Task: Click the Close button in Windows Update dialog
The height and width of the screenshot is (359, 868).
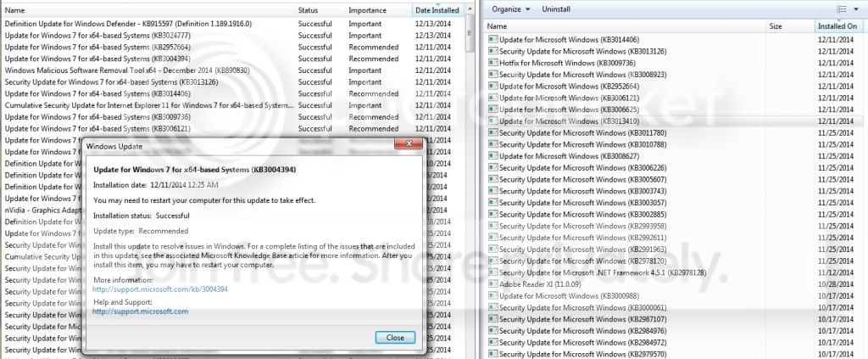Action: 395,338
